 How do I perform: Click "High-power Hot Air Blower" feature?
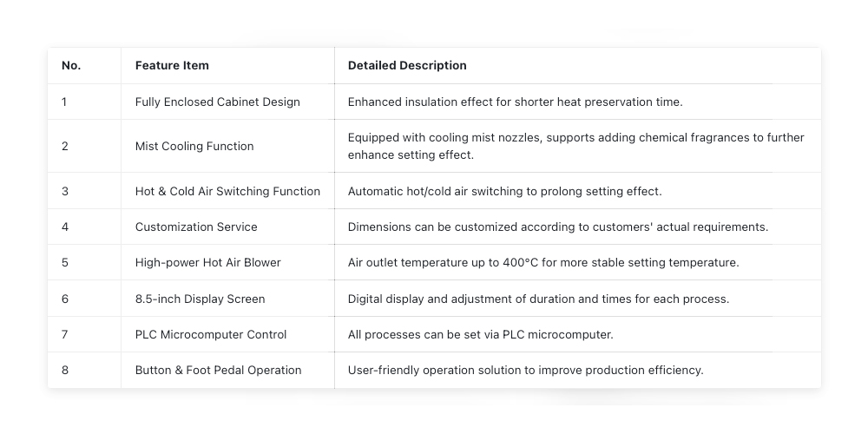pos(208,262)
